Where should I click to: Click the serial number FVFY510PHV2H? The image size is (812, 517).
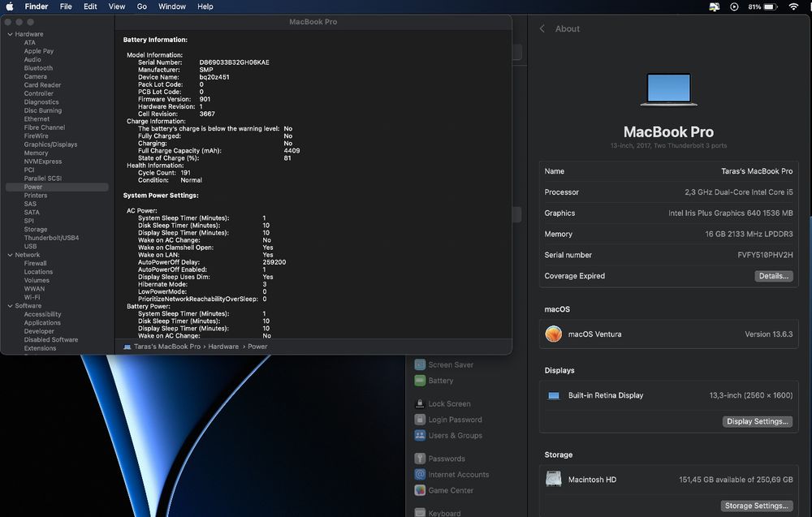765,255
